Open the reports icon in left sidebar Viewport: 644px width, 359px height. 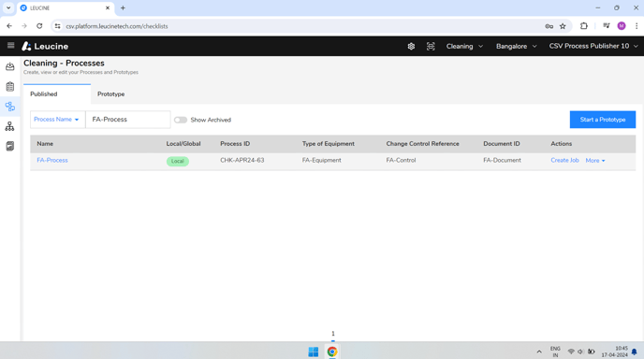click(x=10, y=146)
